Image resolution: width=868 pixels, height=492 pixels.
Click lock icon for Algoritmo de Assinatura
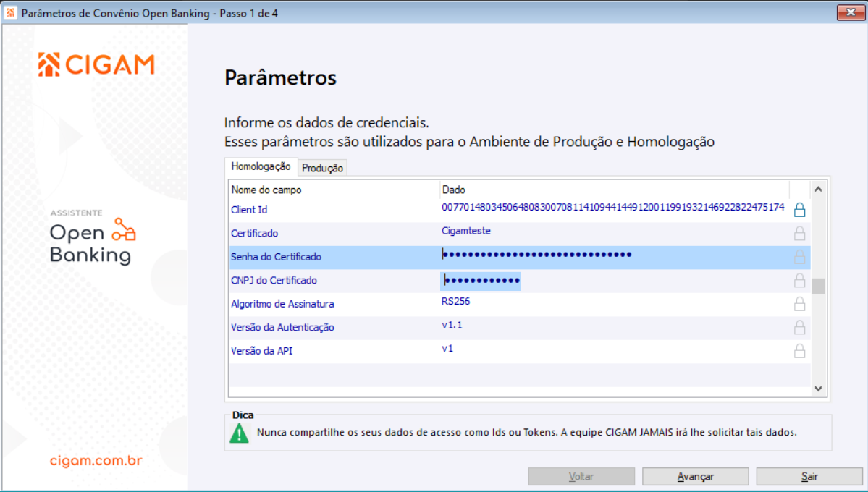tap(799, 304)
